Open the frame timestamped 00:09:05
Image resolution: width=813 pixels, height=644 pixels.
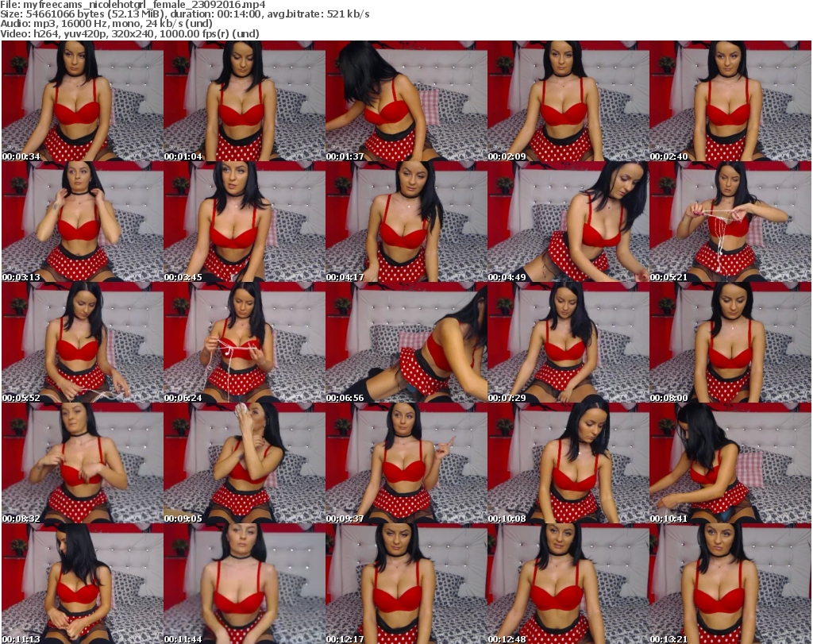pos(244,463)
